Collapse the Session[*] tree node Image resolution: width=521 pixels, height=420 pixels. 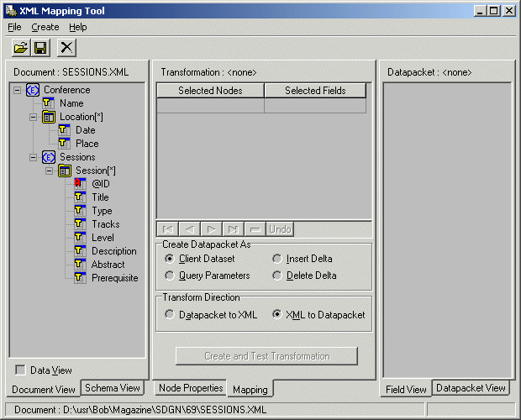(x=50, y=171)
